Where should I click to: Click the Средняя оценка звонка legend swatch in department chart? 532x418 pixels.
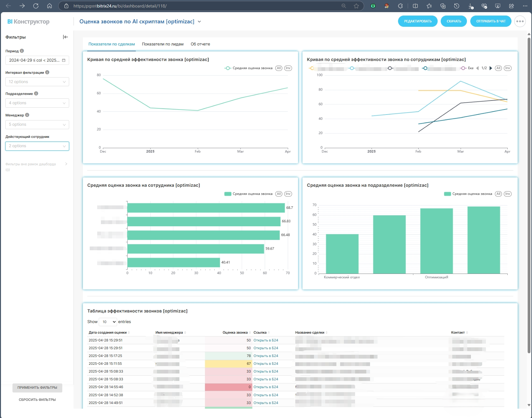447,194
